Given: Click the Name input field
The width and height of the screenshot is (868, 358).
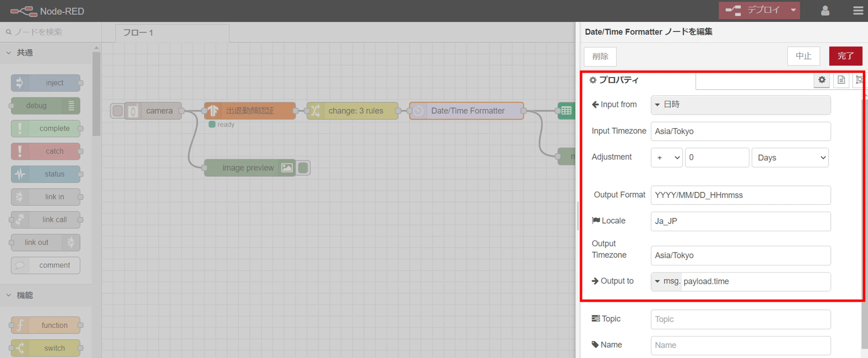Looking at the screenshot, I should [741, 345].
